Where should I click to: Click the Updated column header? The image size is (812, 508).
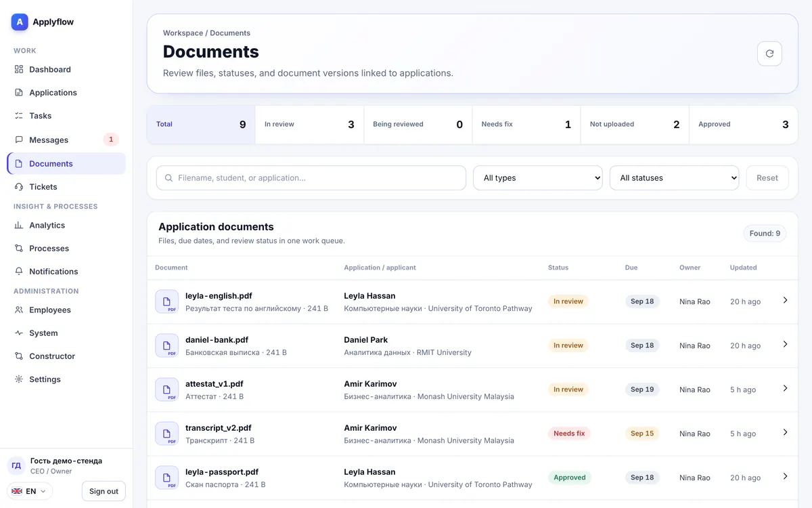click(x=744, y=268)
